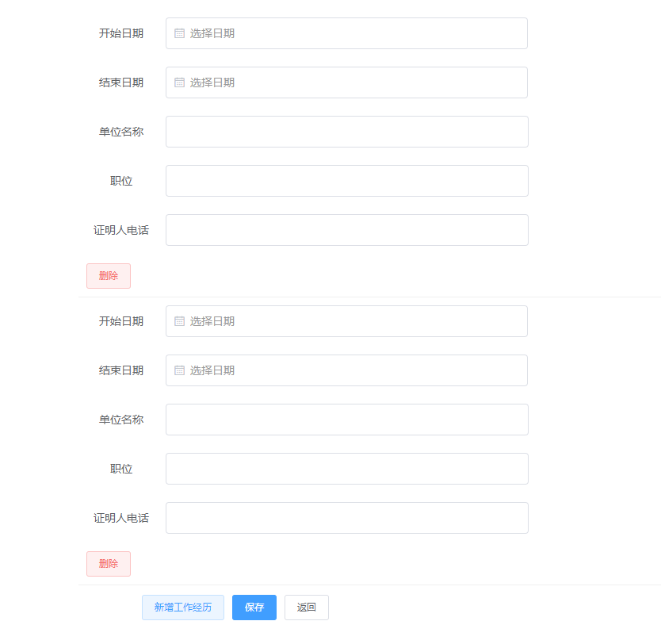Screen dimensions: 661x644
Task: Click calendar icon in first 开始日期 field
Action: [x=180, y=33]
